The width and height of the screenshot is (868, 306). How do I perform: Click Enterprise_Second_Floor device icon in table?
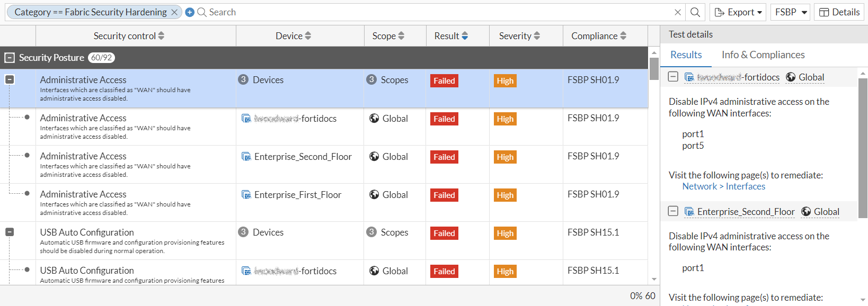tap(246, 157)
